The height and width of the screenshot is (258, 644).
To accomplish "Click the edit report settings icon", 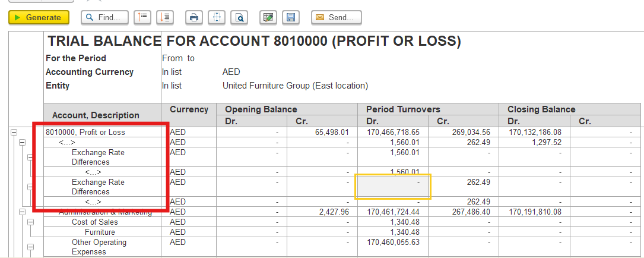I will 268,18.
